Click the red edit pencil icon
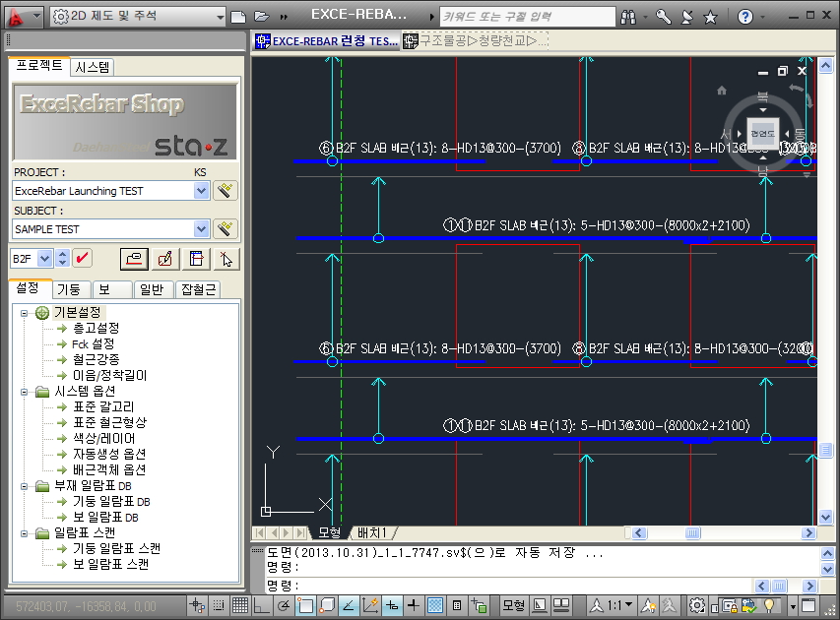The height and width of the screenshot is (620, 840). 165,259
